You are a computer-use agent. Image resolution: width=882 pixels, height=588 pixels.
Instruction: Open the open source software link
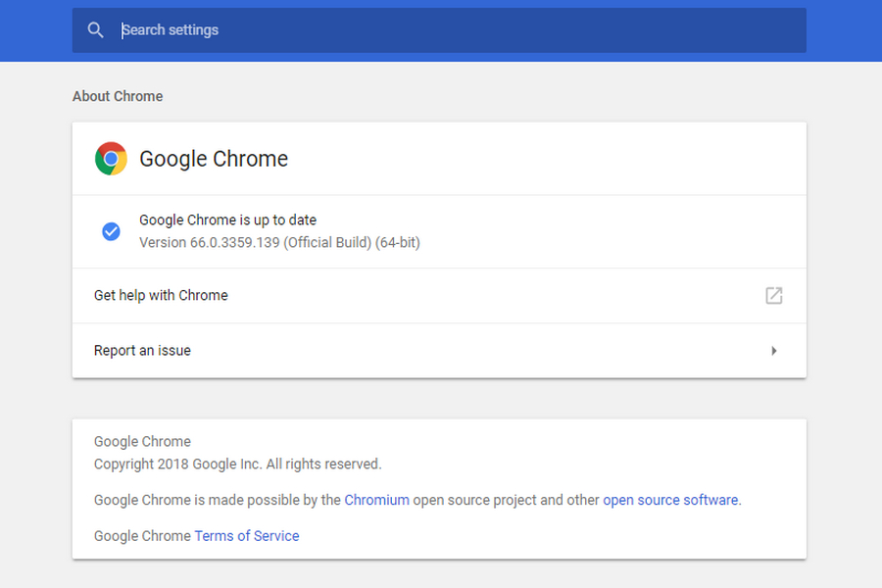point(670,500)
